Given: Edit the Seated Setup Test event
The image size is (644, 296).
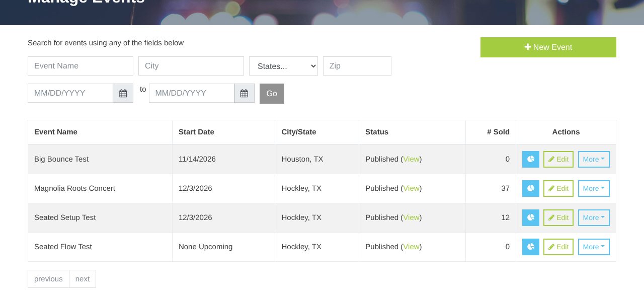Looking at the screenshot, I should [558, 217].
